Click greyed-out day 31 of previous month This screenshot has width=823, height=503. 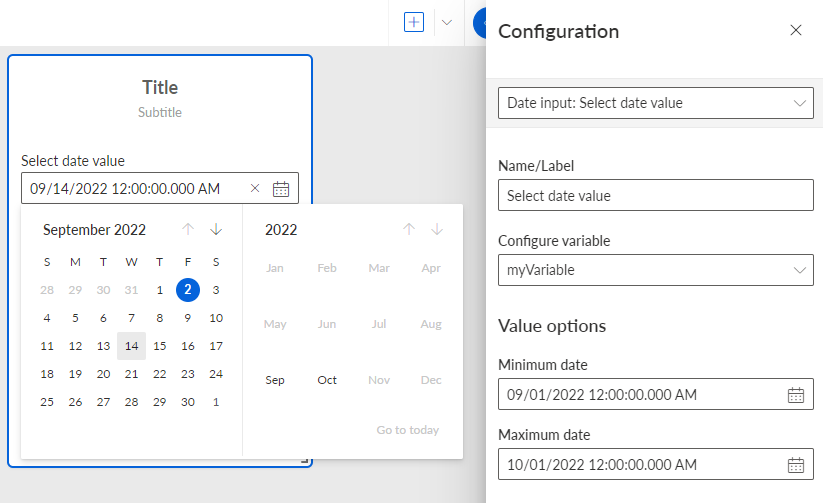[131, 290]
